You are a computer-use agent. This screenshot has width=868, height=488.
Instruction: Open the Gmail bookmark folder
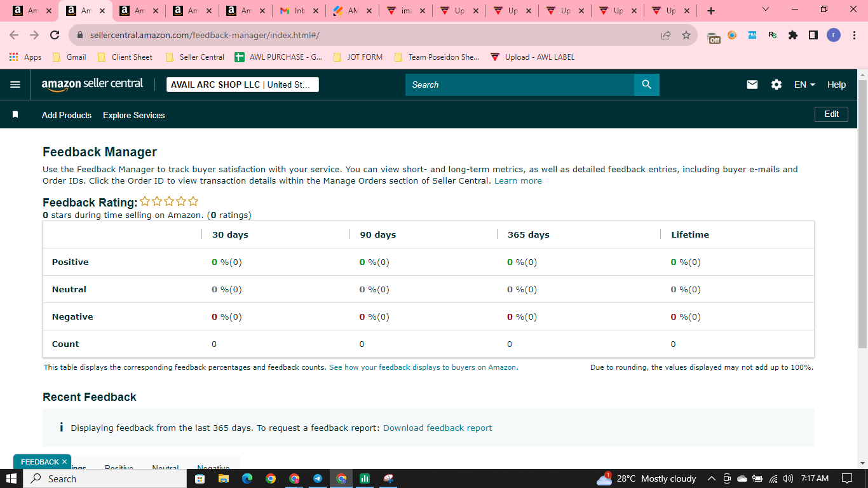click(x=69, y=57)
